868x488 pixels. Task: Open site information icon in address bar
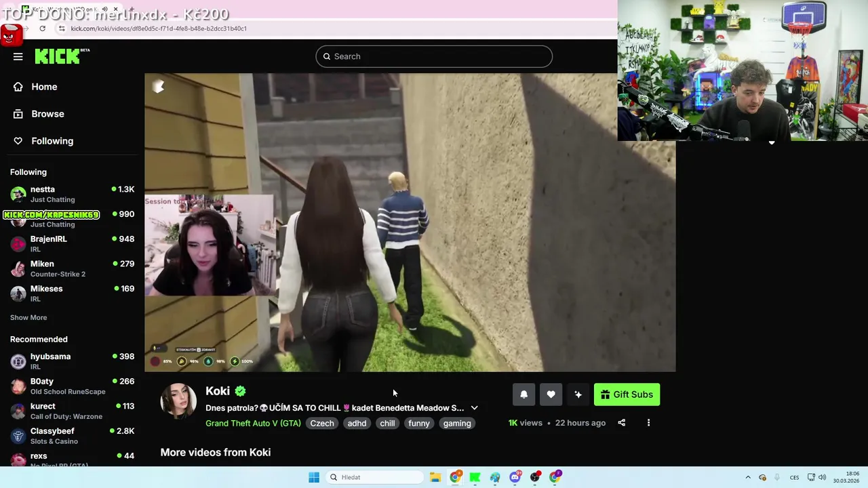click(x=62, y=28)
